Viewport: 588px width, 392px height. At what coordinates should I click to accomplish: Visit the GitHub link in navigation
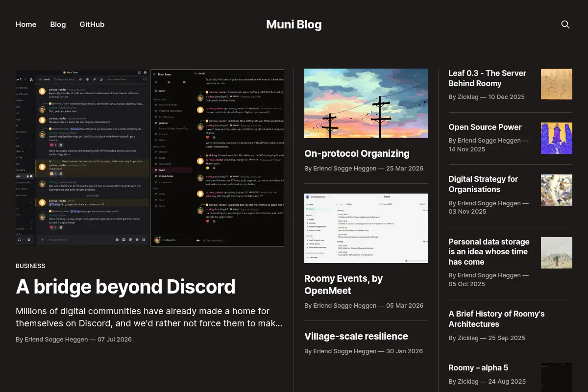pyautogui.click(x=92, y=24)
